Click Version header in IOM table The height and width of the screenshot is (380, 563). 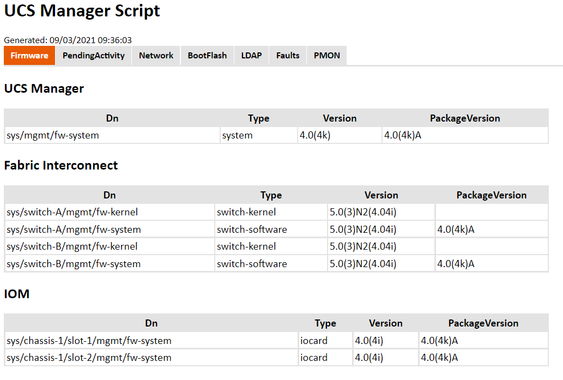pos(386,323)
